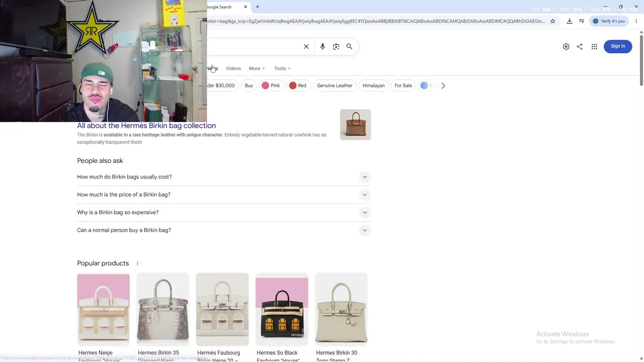This screenshot has width=644, height=362.
Task: Open the media controls icon in toolbar
Action: click(x=582, y=21)
